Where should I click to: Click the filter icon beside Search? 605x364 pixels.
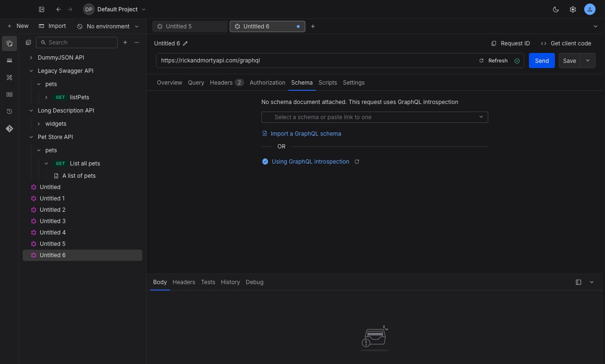[x=28, y=43]
